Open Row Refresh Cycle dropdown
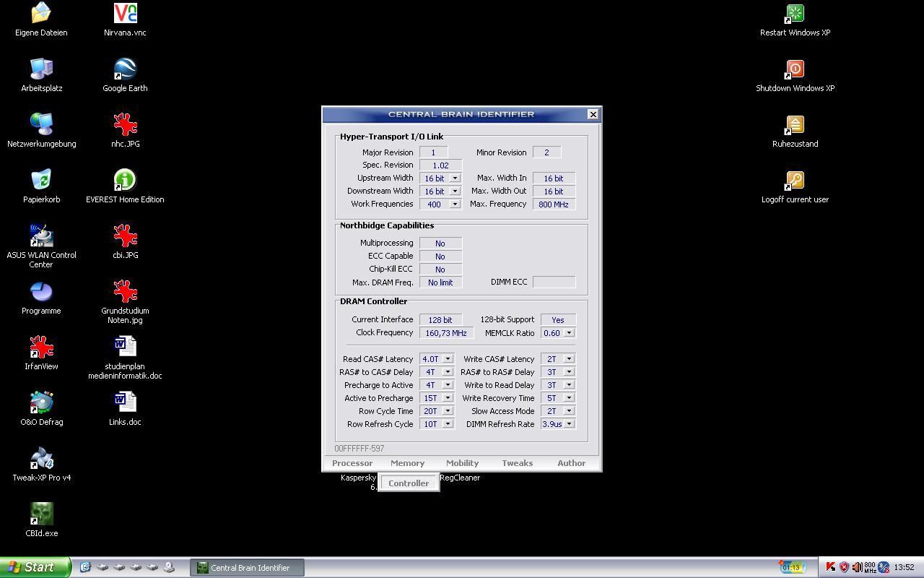The image size is (924, 578). point(448,423)
